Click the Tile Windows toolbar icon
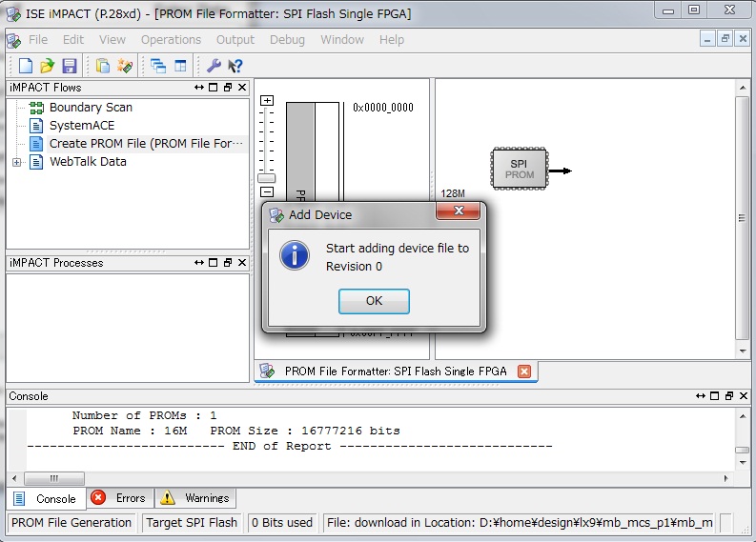The image size is (756, 542). click(180, 66)
